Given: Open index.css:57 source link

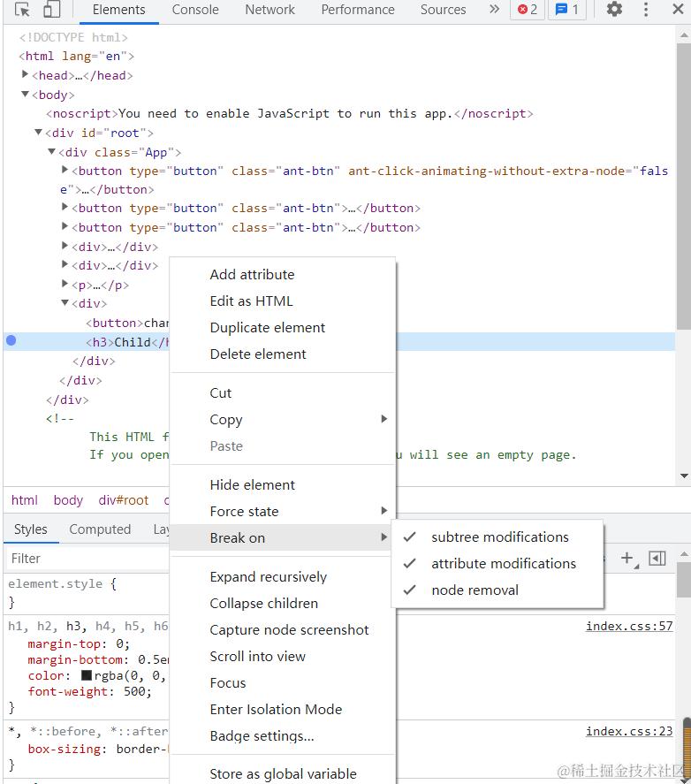Looking at the screenshot, I should click(x=629, y=626).
